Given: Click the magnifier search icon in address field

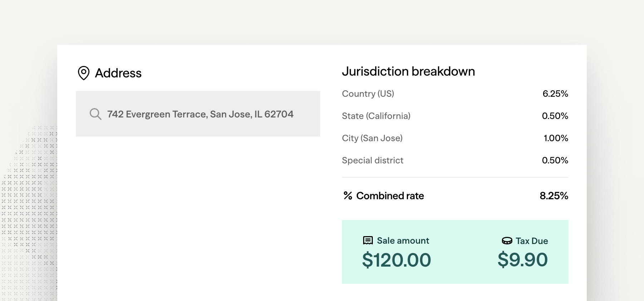Looking at the screenshot, I should pos(96,114).
